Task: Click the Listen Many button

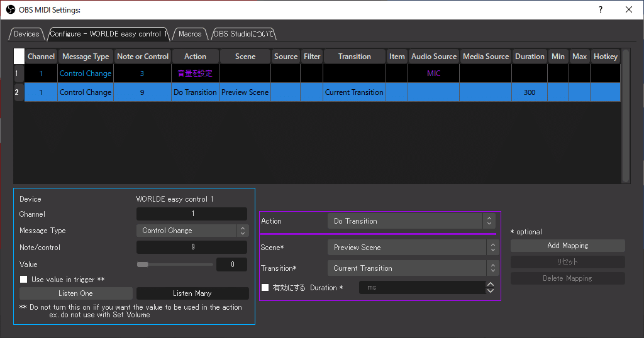Action: tap(192, 293)
